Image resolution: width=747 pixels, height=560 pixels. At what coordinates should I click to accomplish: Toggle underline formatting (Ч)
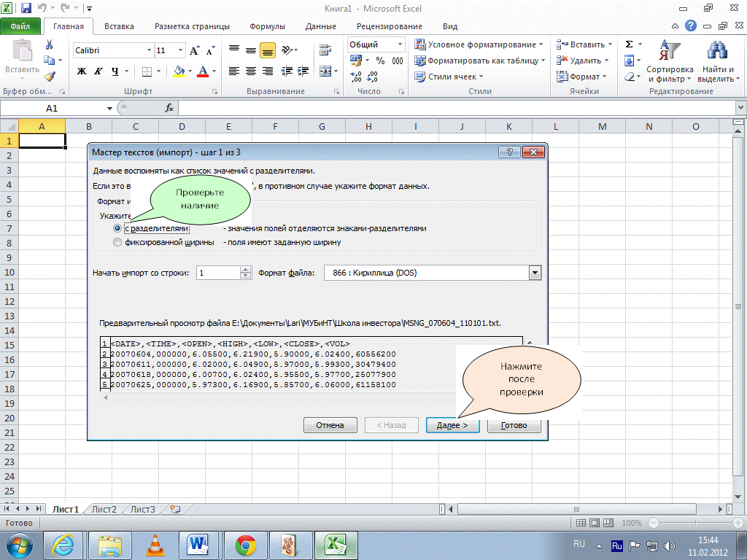(x=115, y=71)
